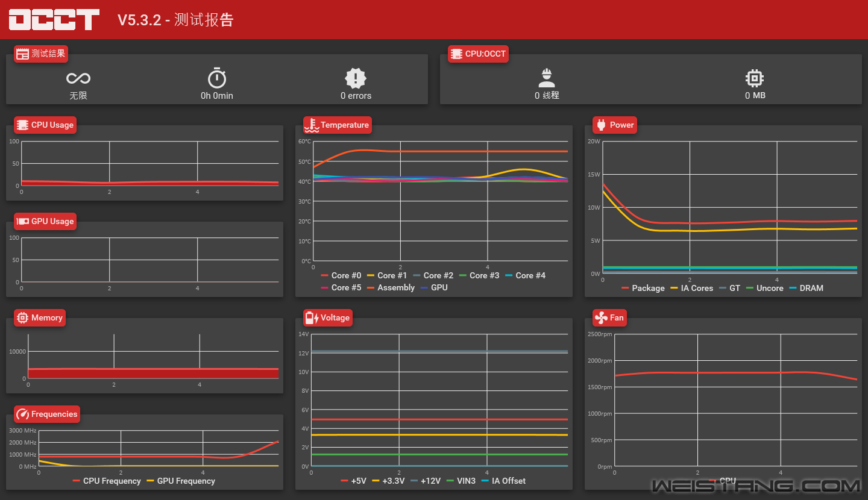Image resolution: width=868 pixels, height=500 pixels.
Task: Toggle GT power legend entry
Action: [729, 288]
